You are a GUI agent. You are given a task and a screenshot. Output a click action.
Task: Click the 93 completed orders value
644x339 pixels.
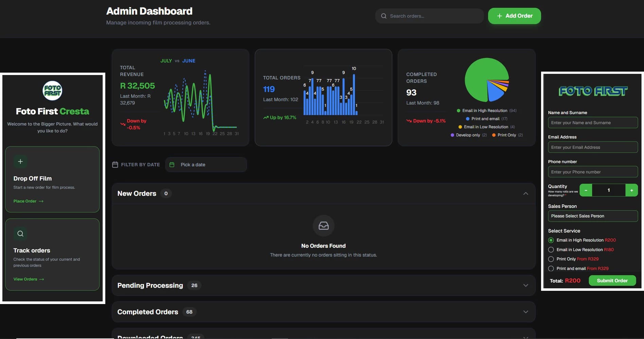tap(411, 93)
